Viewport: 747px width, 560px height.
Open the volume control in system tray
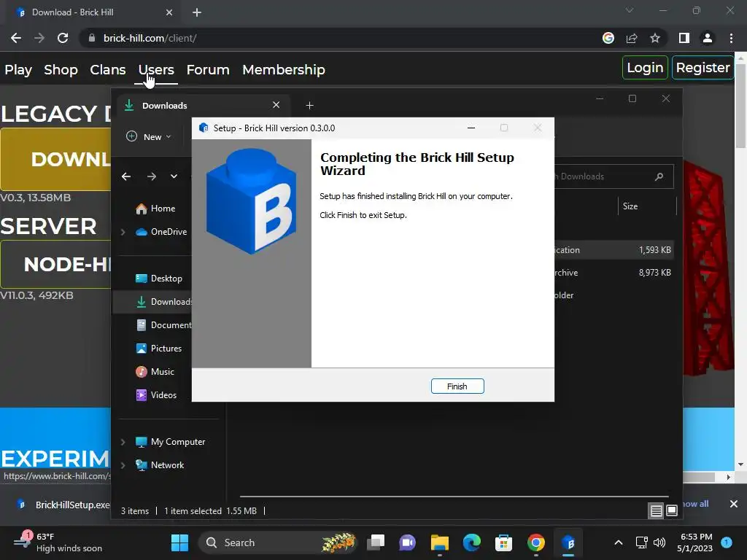click(659, 542)
